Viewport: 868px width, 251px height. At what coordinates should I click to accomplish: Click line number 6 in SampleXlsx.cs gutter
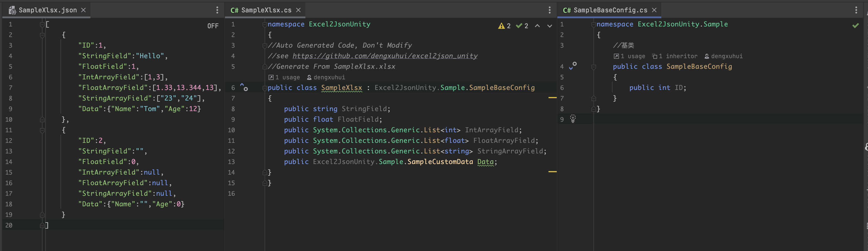point(233,88)
